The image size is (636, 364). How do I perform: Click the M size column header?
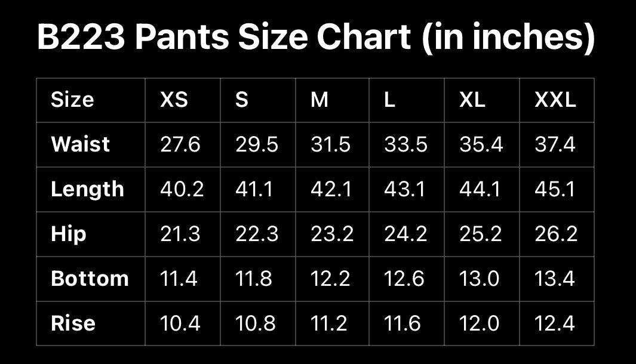tap(319, 100)
